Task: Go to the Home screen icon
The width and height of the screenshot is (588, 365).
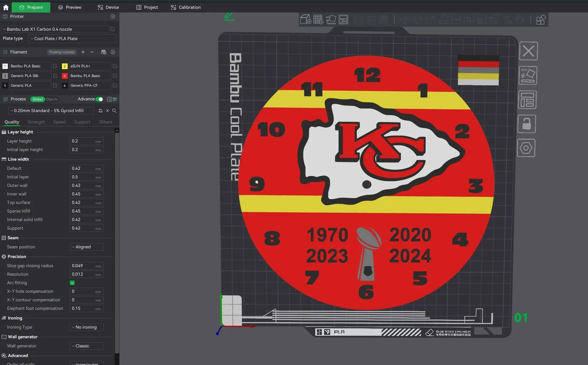Action: tap(6, 7)
